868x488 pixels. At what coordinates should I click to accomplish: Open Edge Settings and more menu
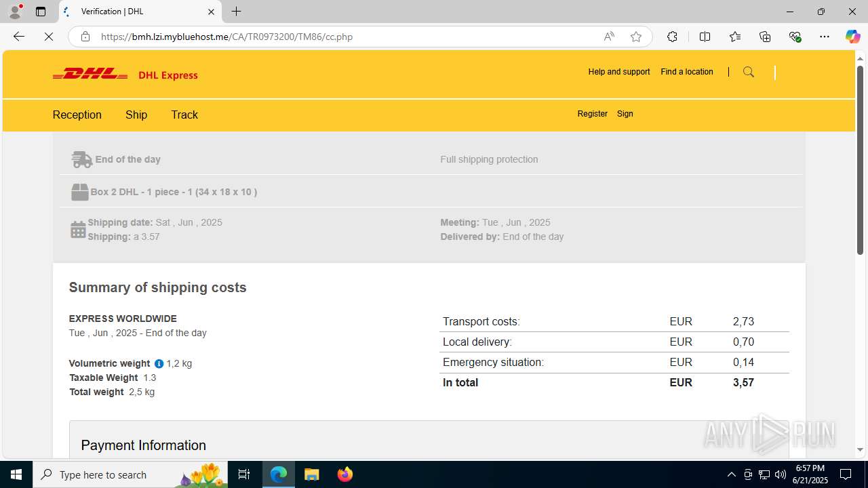(825, 37)
